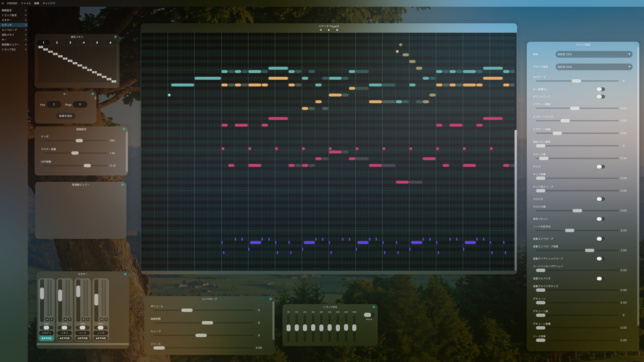The image size is (644, 362).
Task: Open the アタック音色 dropdown showing 矩形波 50%
Action: (594, 67)
